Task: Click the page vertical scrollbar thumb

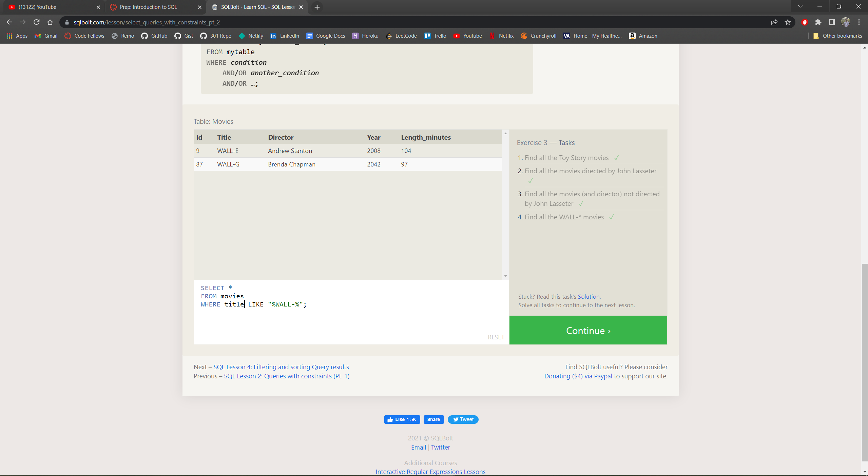Action: pos(865,362)
